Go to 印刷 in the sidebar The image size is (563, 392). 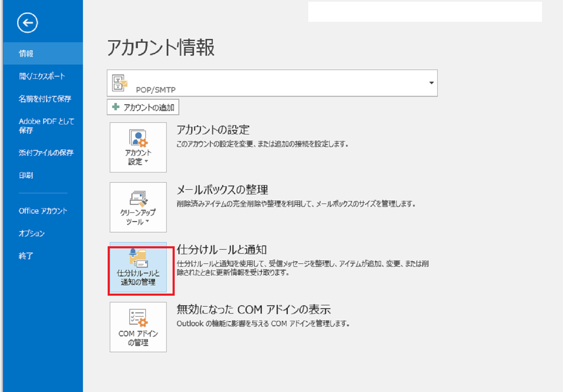coord(26,175)
